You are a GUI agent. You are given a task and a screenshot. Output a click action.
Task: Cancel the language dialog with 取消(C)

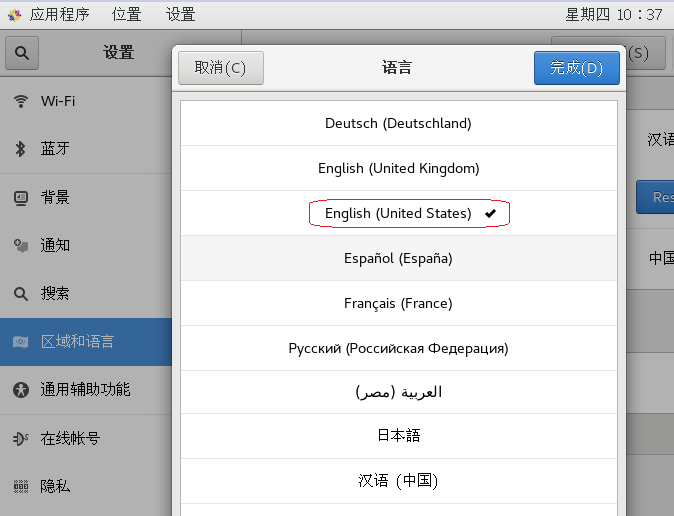pyautogui.click(x=221, y=68)
